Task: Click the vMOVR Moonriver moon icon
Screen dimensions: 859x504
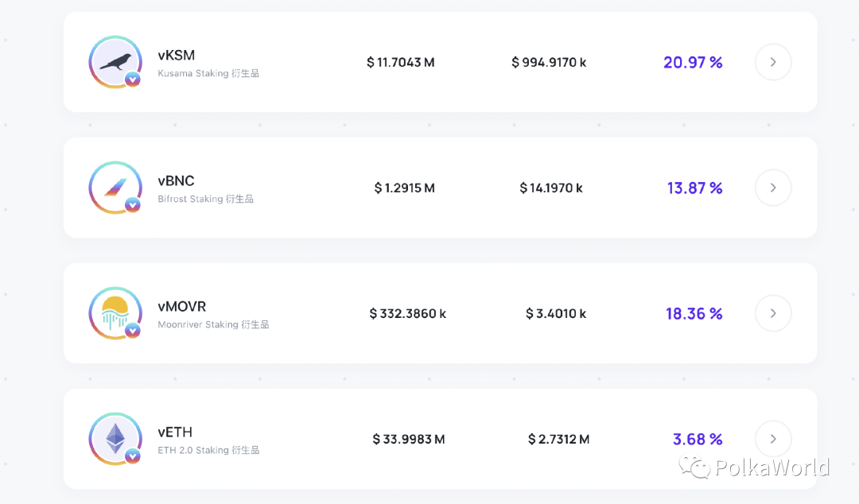Action: tap(115, 312)
